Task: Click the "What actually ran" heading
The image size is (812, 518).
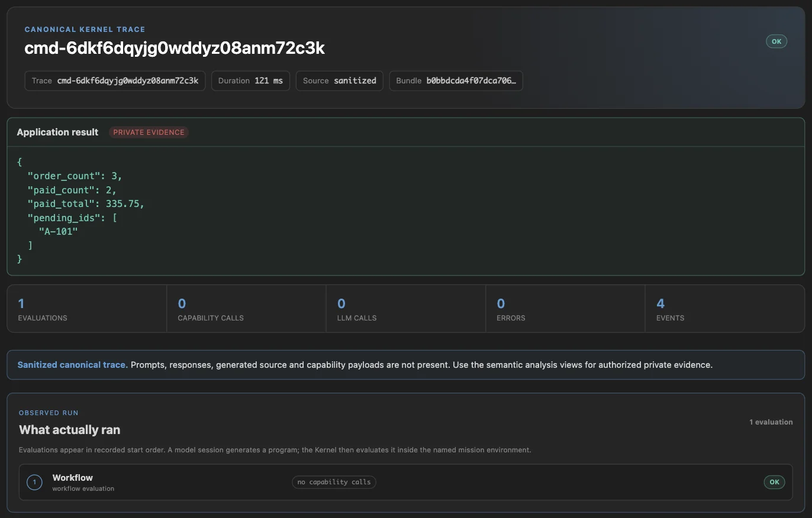Action: (70, 430)
